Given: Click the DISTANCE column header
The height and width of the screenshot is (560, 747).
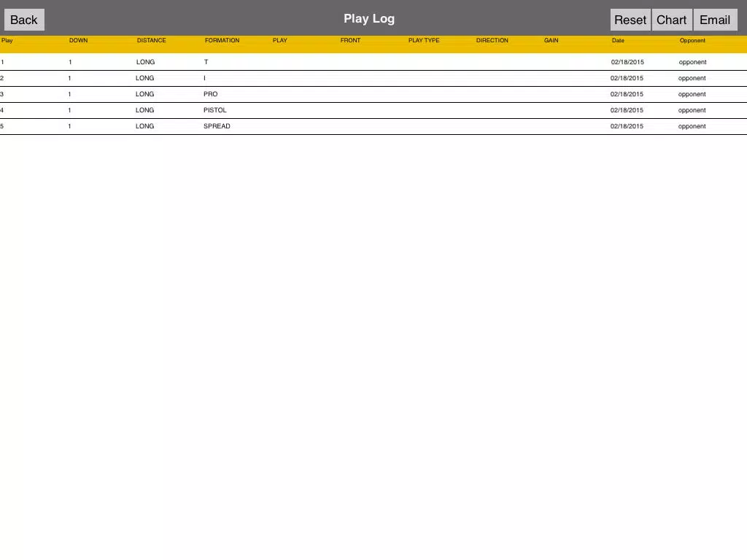Looking at the screenshot, I should [151, 41].
